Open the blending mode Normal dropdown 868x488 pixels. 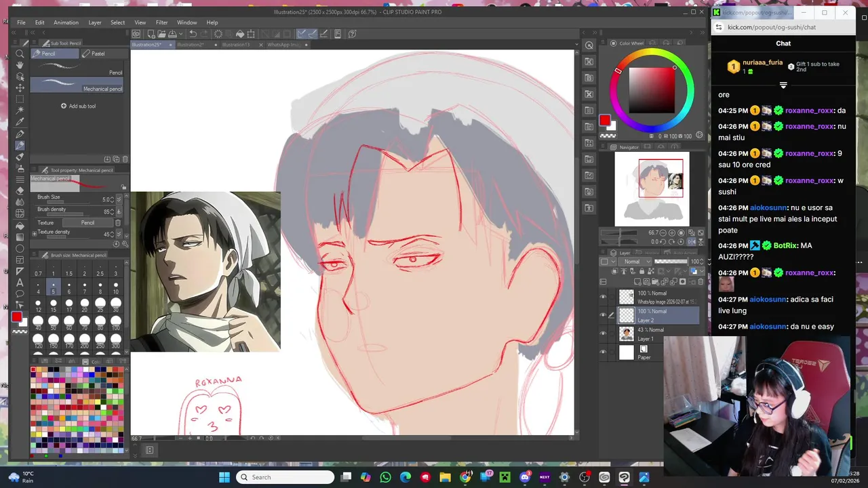point(636,262)
